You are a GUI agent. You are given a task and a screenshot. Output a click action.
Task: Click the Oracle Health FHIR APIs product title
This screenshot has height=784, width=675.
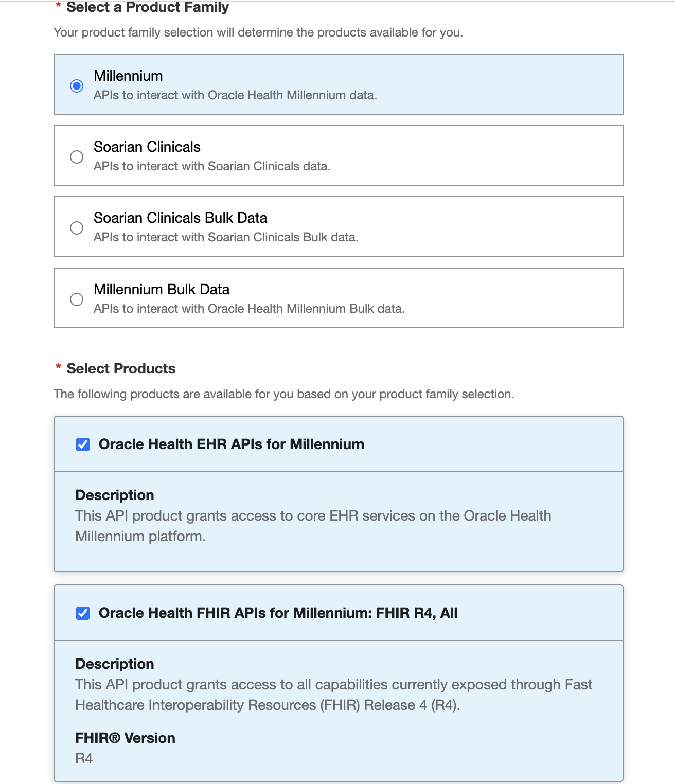coord(278,613)
